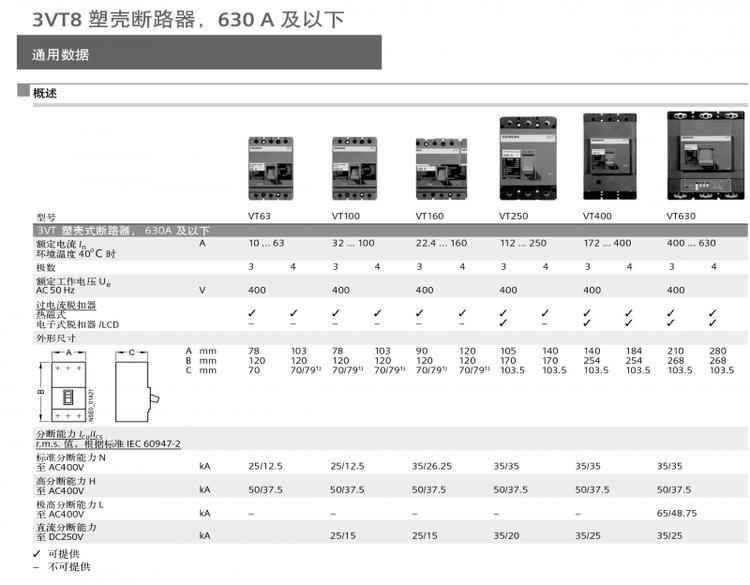Screen dimensions: 750x585
Task: Click the '外形尺寸' section label
Action: point(56,339)
